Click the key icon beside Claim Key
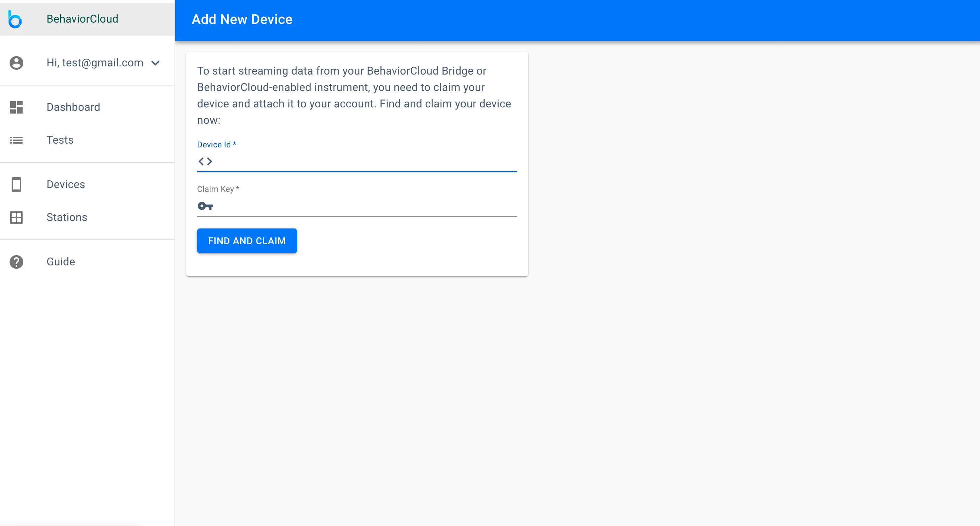 pos(205,206)
